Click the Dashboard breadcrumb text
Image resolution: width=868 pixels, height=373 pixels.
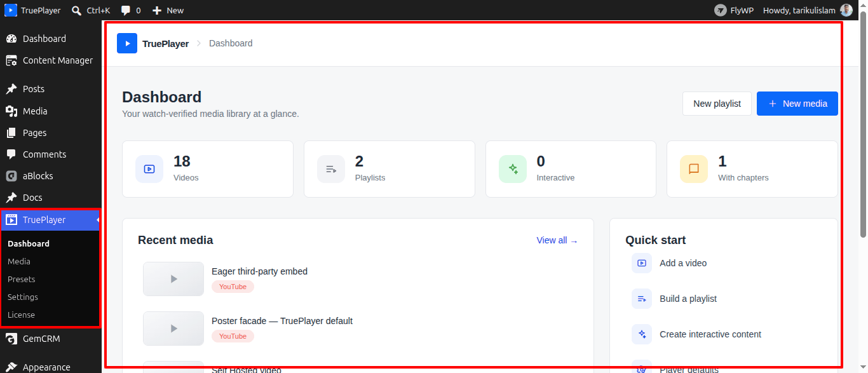[x=231, y=43]
